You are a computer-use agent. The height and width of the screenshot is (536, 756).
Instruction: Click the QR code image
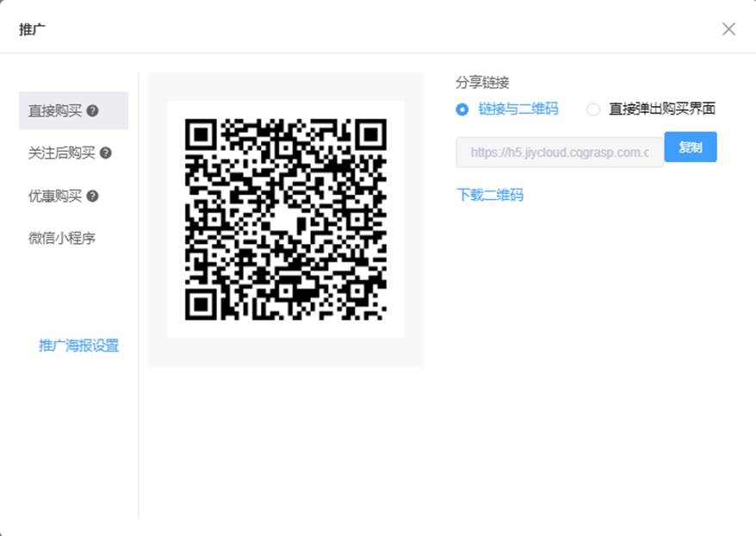pyautogui.click(x=285, y=220)
